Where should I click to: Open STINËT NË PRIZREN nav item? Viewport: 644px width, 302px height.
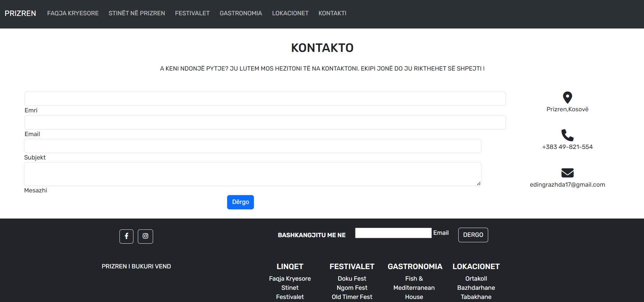click(137, 13)
